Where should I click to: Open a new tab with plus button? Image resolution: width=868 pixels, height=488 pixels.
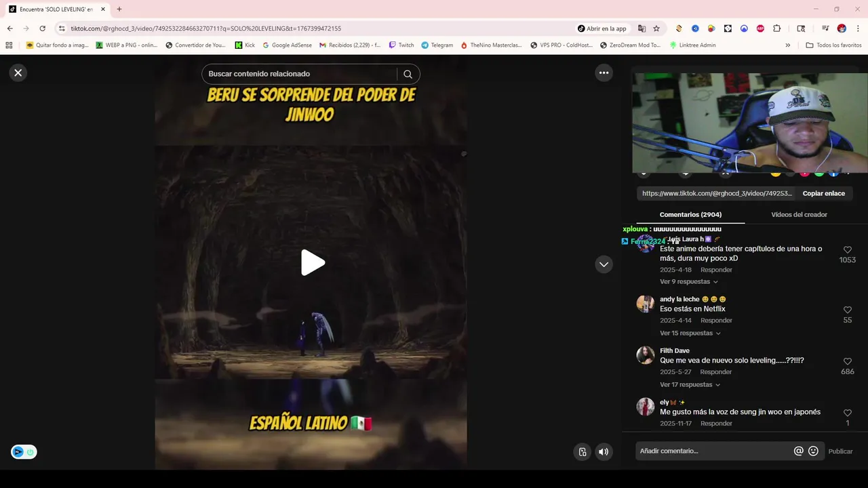(119, 9)
